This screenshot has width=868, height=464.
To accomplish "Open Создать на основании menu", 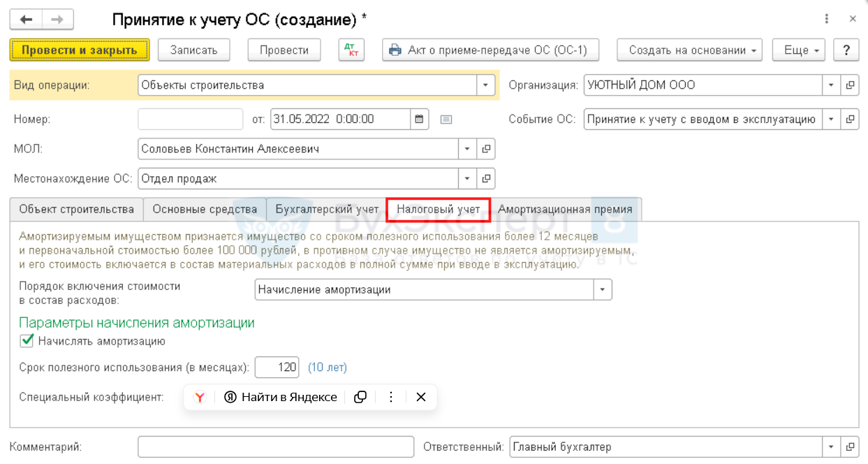I will (x=689, y=50).
